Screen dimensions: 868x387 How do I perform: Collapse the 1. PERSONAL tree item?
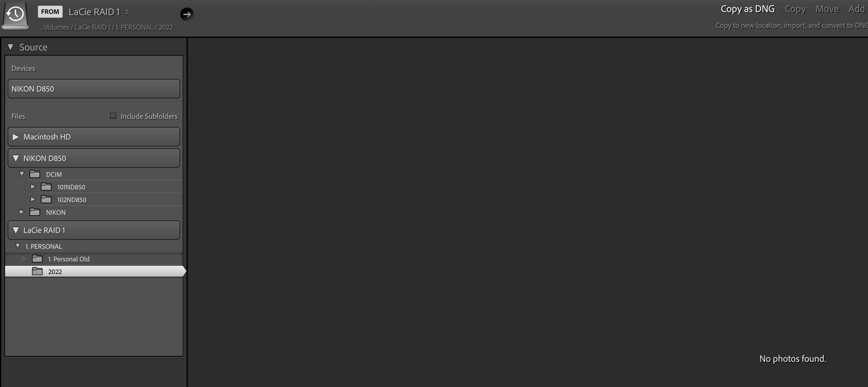(x=18, y=246)
